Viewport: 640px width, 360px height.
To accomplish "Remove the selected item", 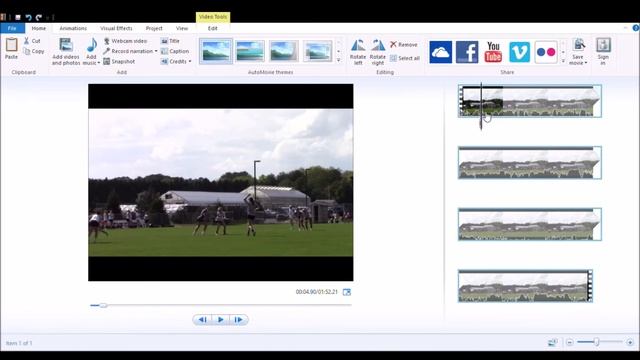I will 404,44.
